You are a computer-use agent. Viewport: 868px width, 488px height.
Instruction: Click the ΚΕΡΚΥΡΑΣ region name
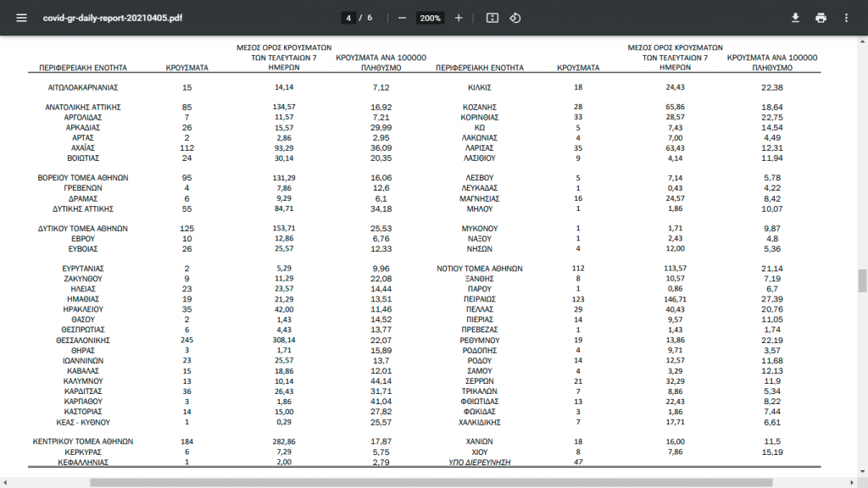click(x=83, y=452)
